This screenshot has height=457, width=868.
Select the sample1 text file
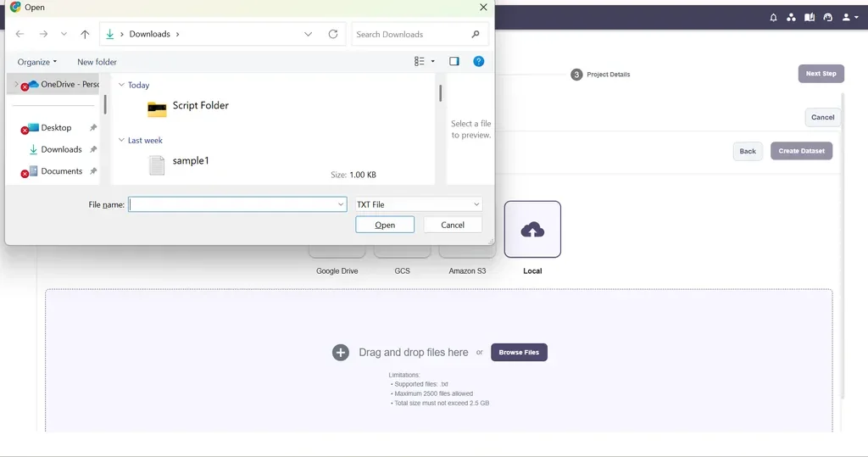tap(179, 164)
